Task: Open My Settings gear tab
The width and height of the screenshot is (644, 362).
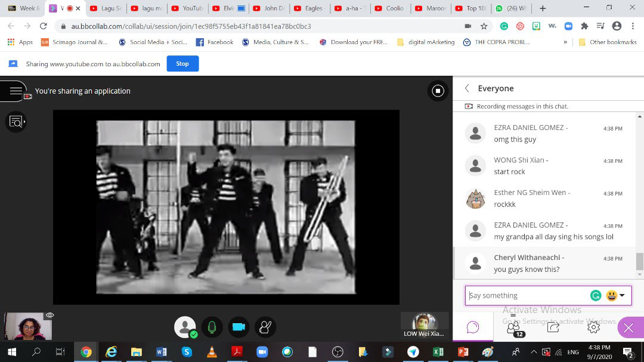Action: pyautogui.click(x=593, y=327)
